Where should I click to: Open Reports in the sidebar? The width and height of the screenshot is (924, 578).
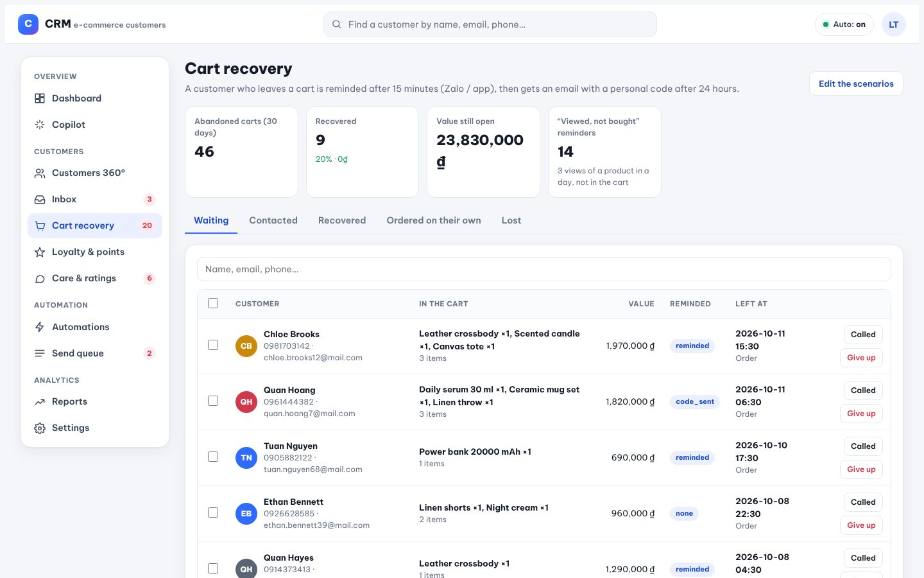click(x=95, y=401)
